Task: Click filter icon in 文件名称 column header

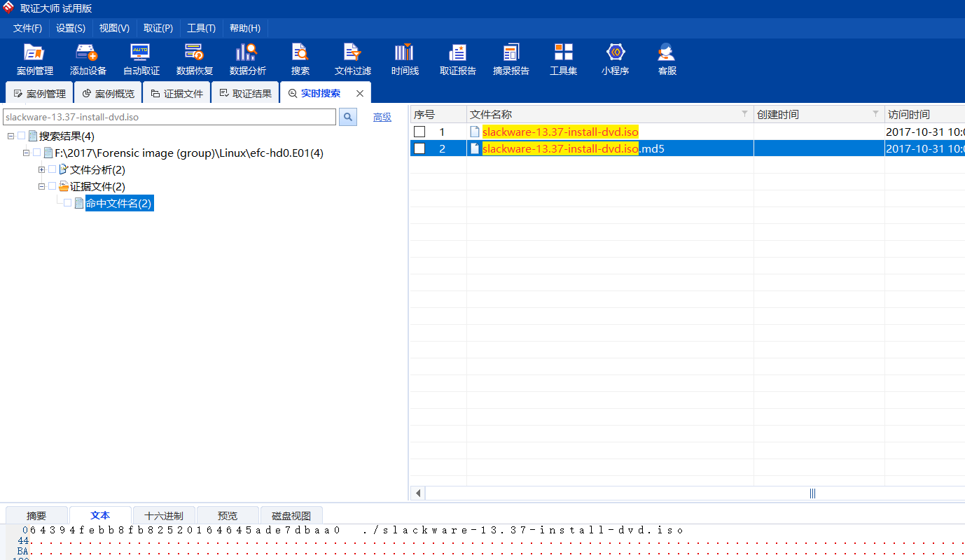Action: [744, 114]
